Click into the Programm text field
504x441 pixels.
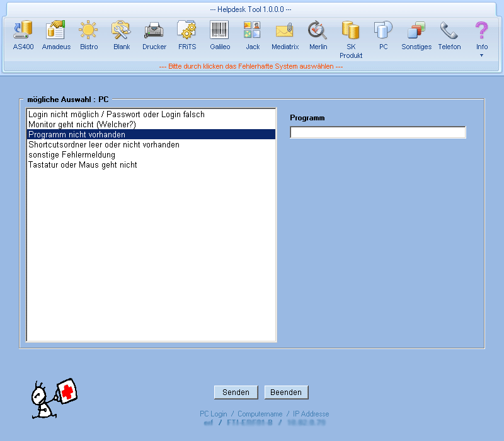pyautogui.click(x=377, y=132)
